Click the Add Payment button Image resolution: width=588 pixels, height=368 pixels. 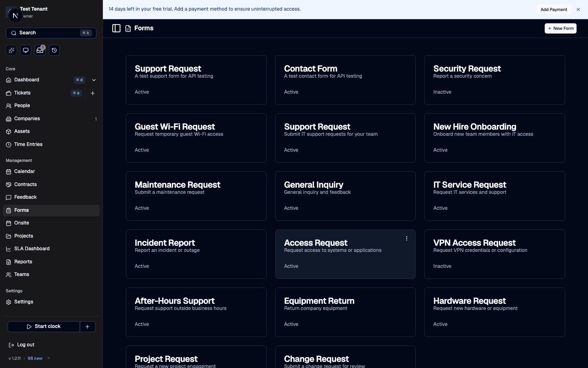coord(553,9)
